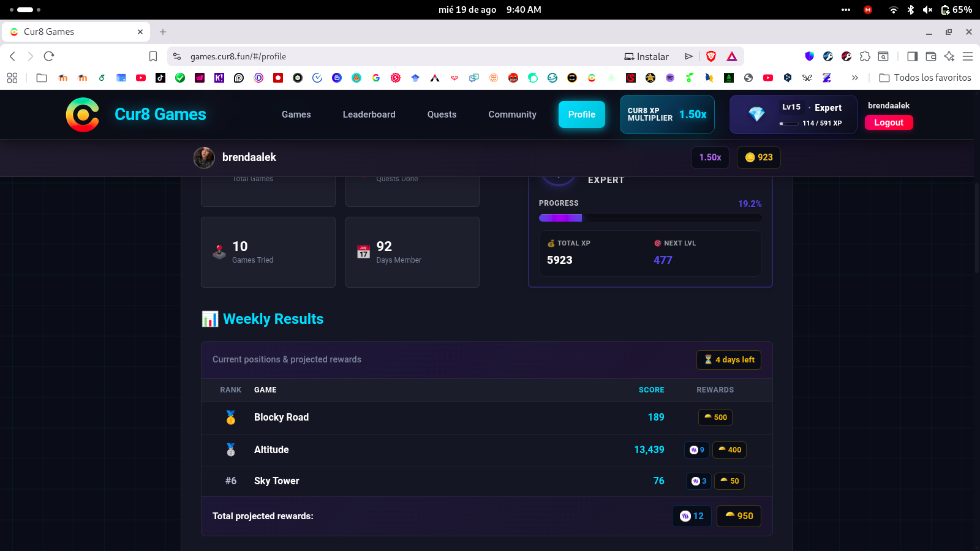Reload the page
The height and width of the screenshot is (551, 980).
click(x=49, y=56)
